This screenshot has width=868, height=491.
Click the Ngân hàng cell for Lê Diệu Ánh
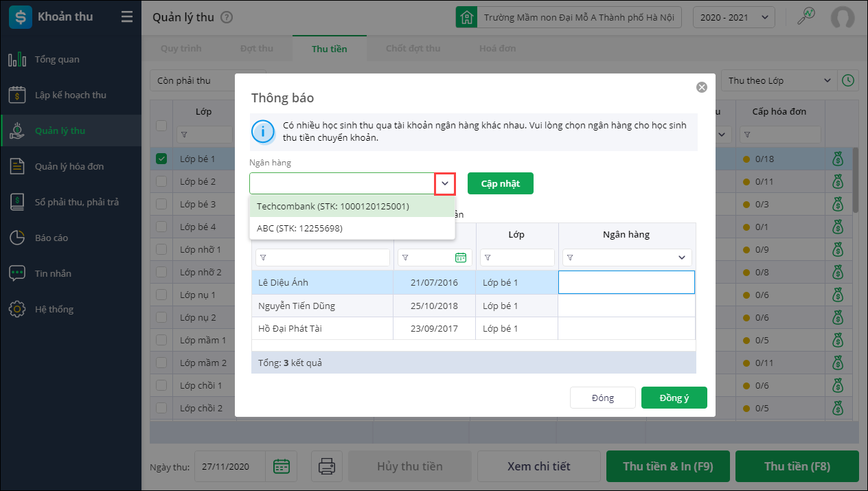tap(626, 282)
